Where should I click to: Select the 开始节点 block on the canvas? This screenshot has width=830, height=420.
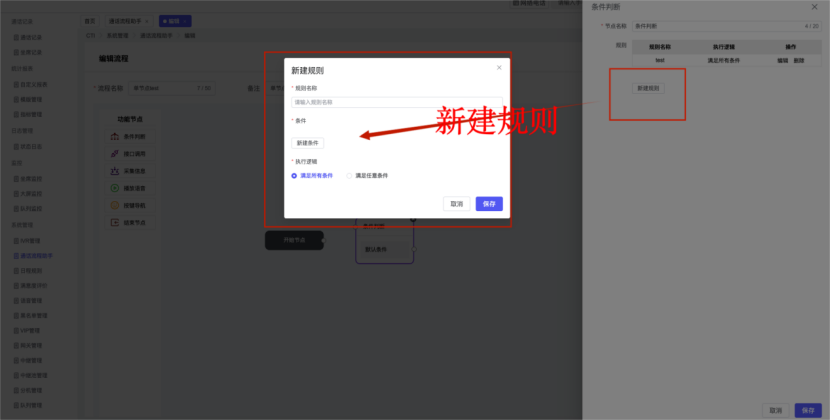[294, 240]
